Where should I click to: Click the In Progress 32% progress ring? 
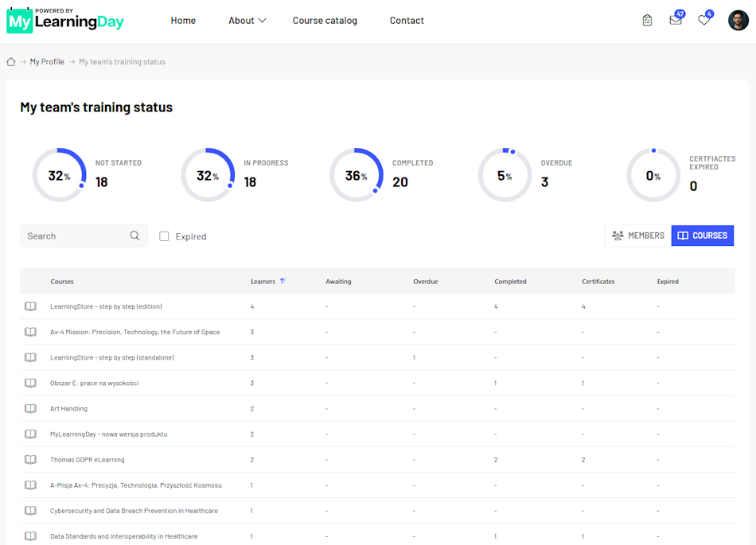click(x=208, y=175)
